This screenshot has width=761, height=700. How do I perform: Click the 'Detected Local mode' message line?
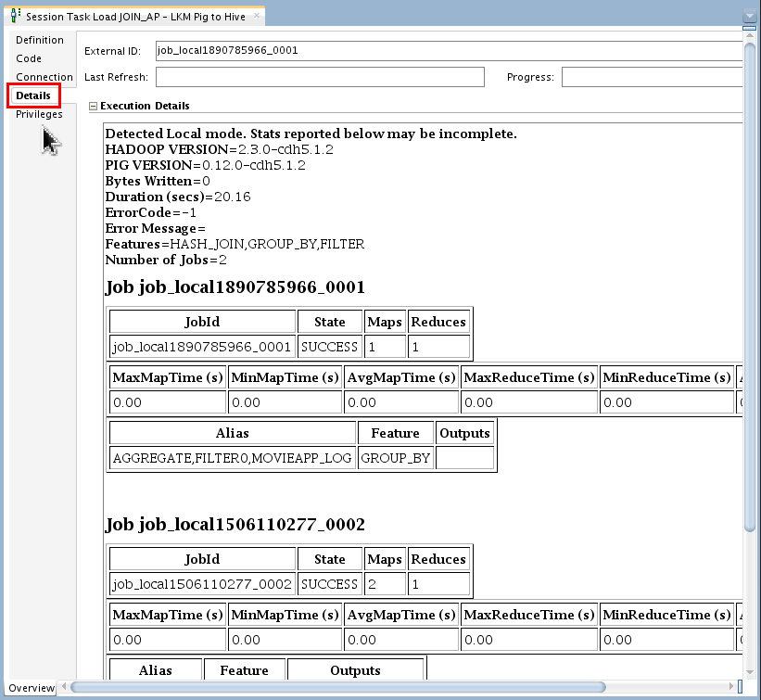pyautogui.click(x=311, y=134)
